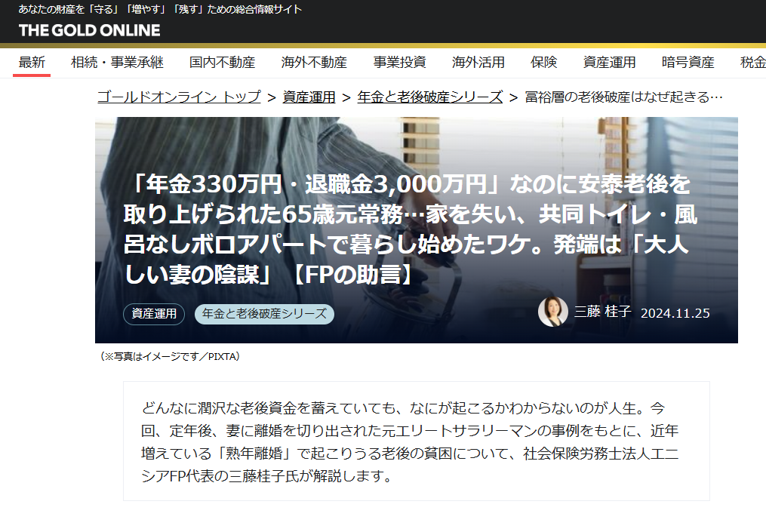Open the 暗号資産 menu item
The image size is (766, 532).
[688, 63]
